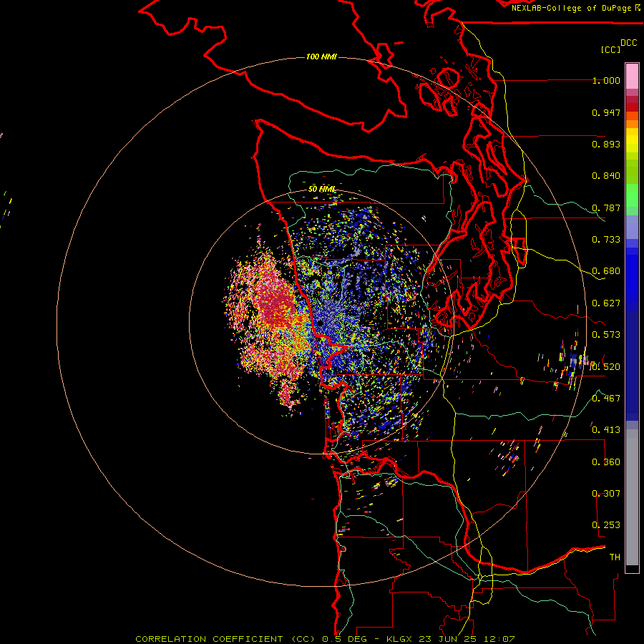Select the 0.573 scale value
Image resolution: width=644 pixels, height=644 pixels.
point(606,335)
